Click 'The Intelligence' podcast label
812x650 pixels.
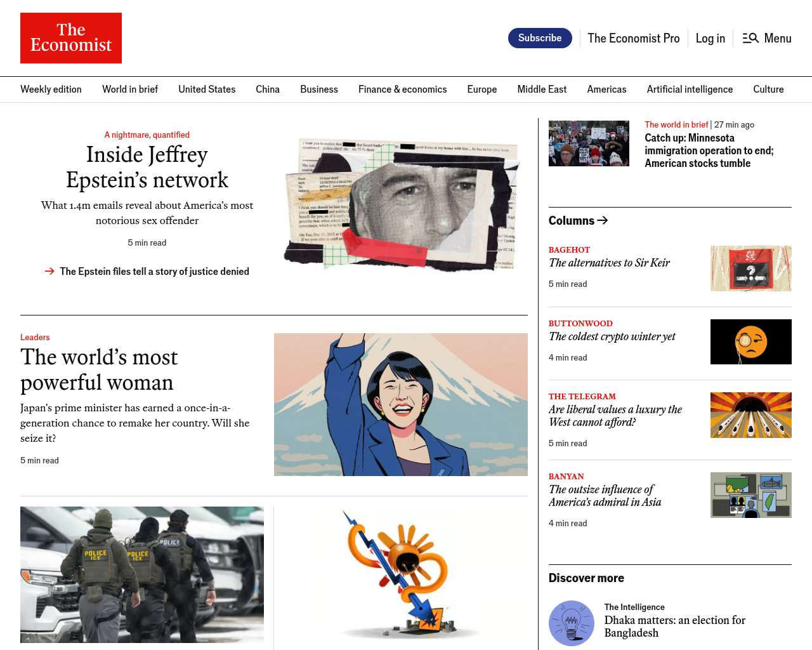click(634, 607)
